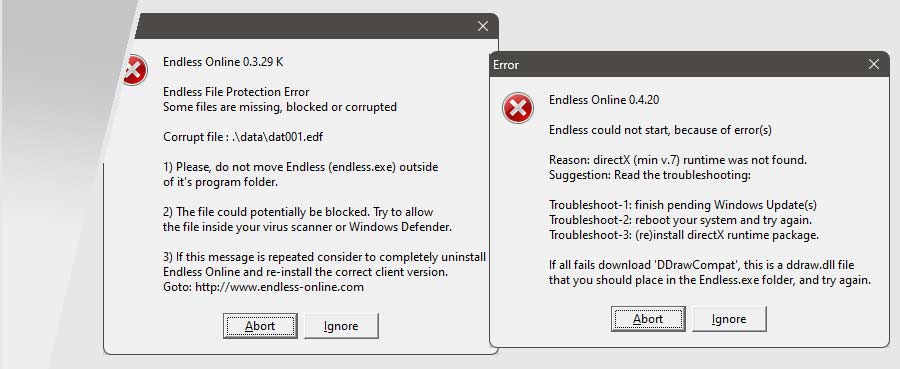Click the Troubleshoot-2 reboot your system line
This screenshot has height=369, width=900.
pos(680,220)
